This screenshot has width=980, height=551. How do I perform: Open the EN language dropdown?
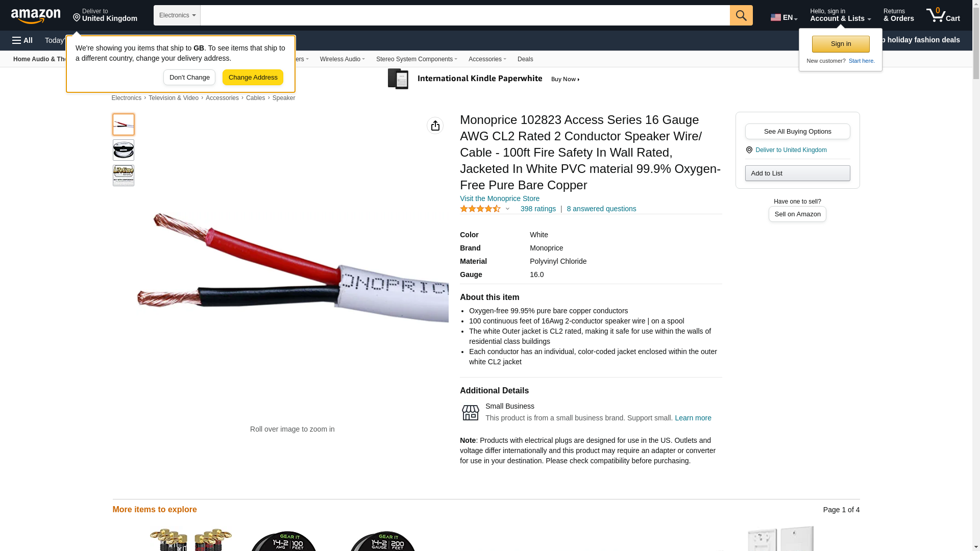(784, 17)
